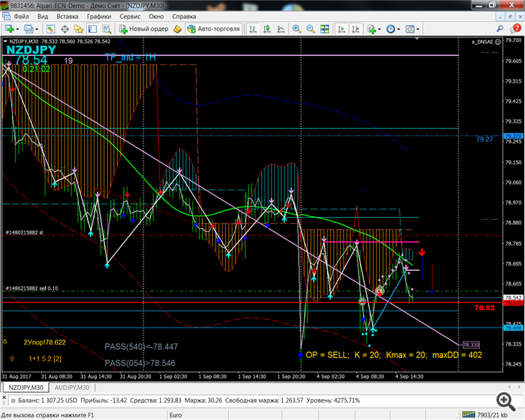
Task: Switch chart to bar chart mode
Action: pos(253,29)
